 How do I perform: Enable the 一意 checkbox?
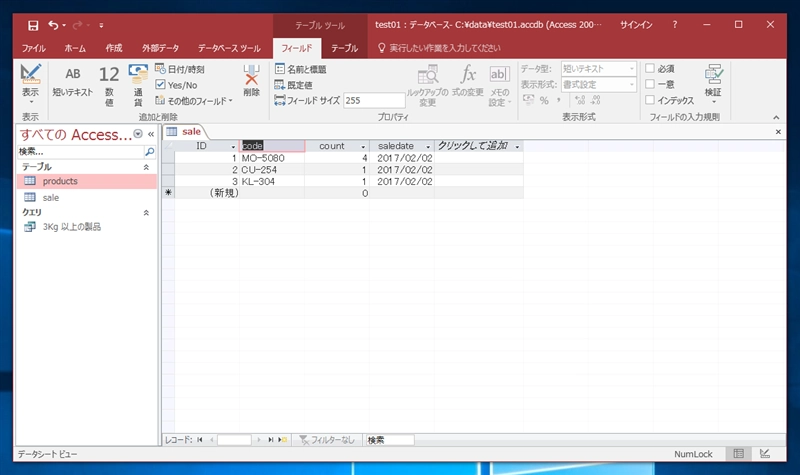tap(650, 84)
